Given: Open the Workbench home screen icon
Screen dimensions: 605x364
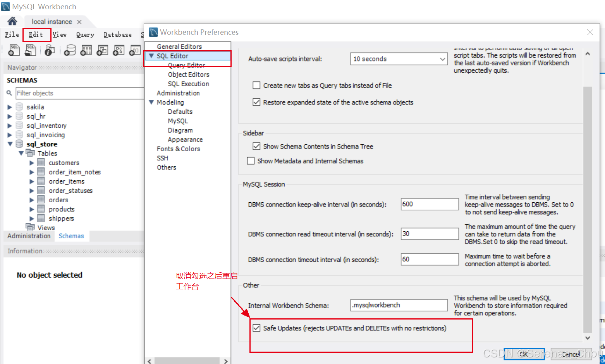Looking at the screenshot, I should (x=12, y=21).
